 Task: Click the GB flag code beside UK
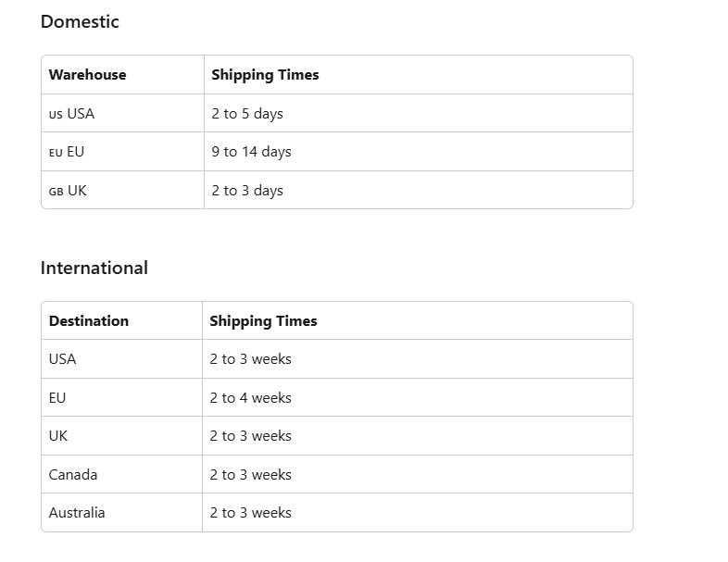(56, 192)
